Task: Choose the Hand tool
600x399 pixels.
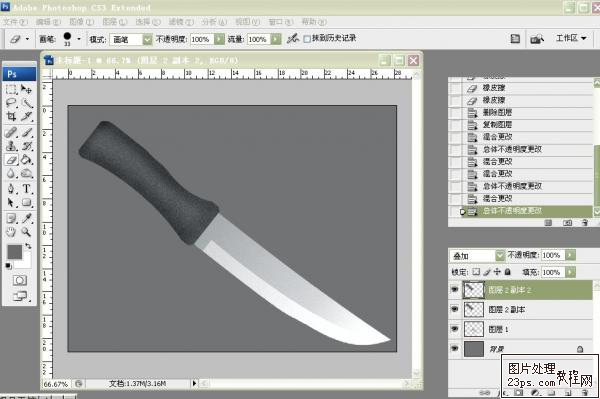Action: 11,231
